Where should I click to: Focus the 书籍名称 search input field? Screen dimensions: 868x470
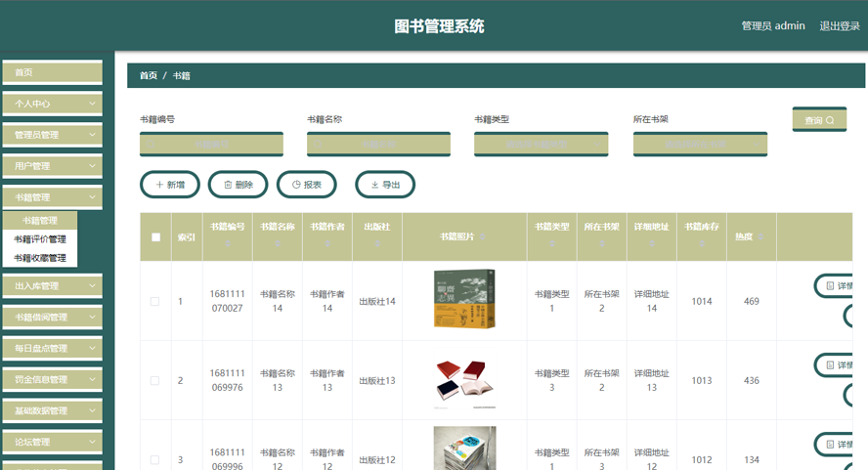tap(378, 144)
